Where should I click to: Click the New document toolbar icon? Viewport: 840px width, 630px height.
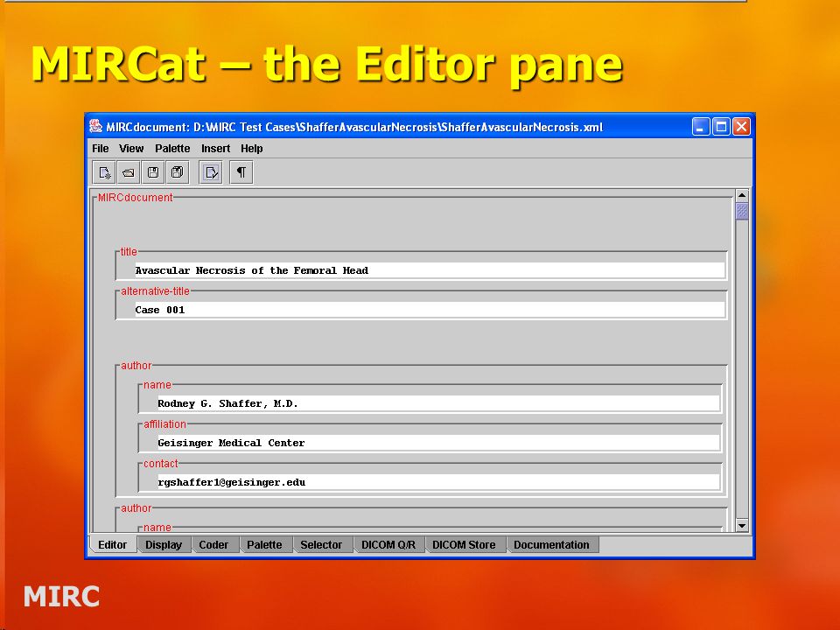(x=104, y=172)
